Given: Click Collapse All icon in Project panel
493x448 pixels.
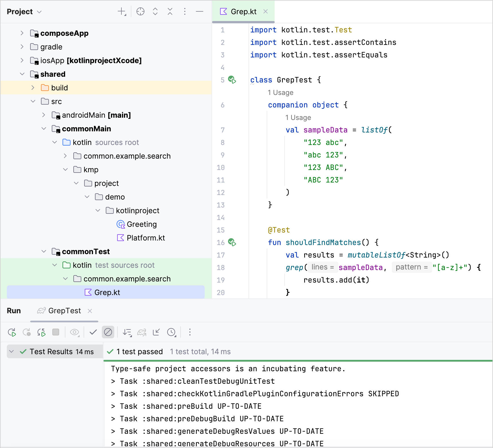Looking at the screenshot, I should coord(170,11).
